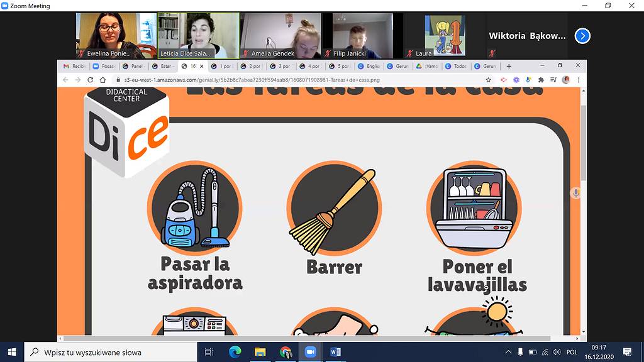
Task: Switch to the '1 por' browser tab
Action: (x=223, y=66)
